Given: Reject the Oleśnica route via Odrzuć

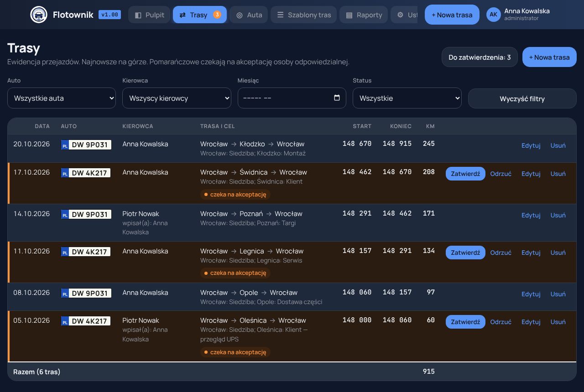Looking at the screenshot, I should pos(501,322).
